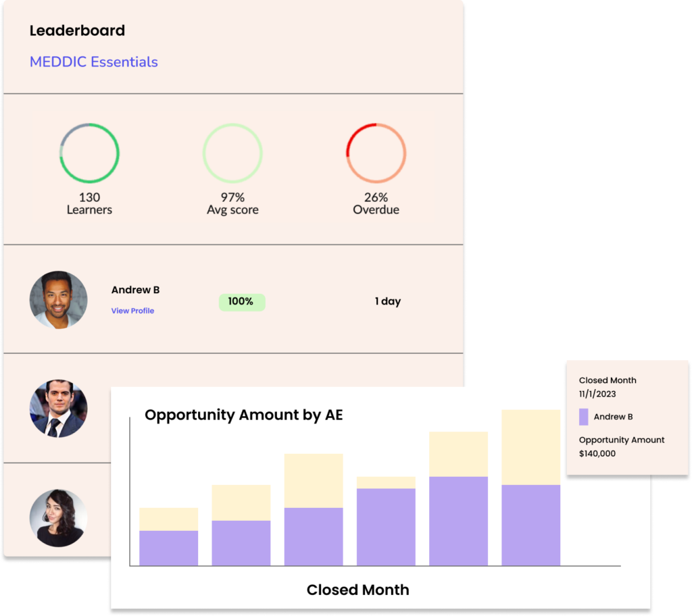This screenshot has height=616, width=692.
Task: Click the 130 Learners progress ring
Action: [89, 153]
